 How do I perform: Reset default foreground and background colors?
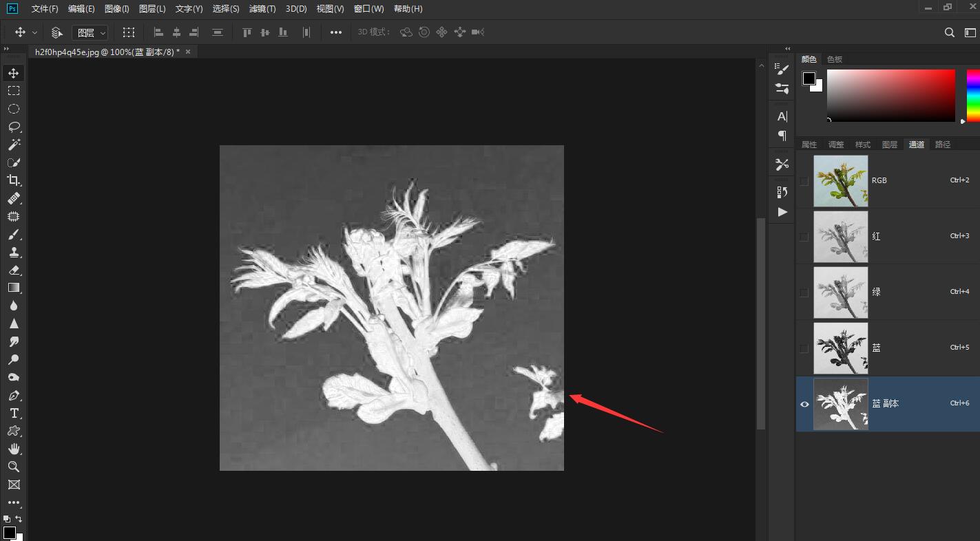[7, 519]
